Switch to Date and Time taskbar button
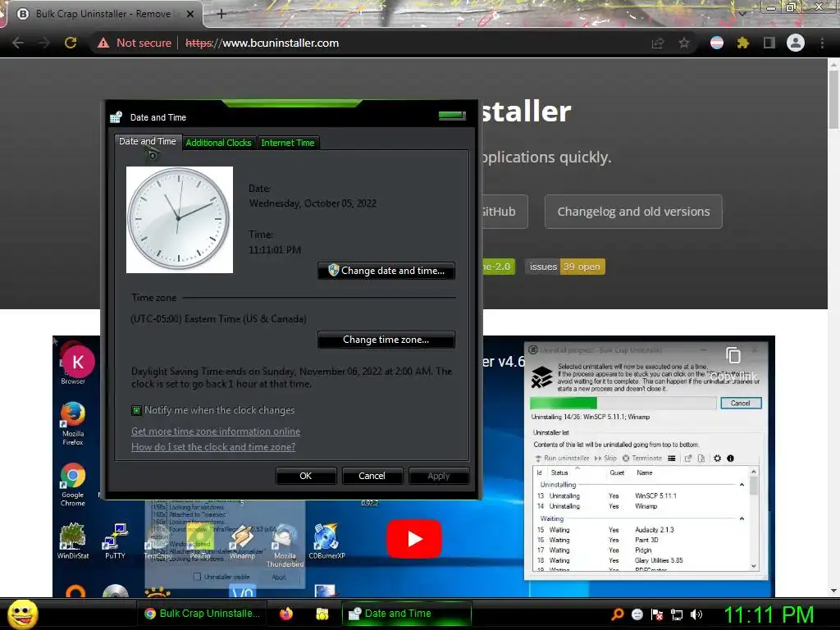Screen dimensions: 840x630 pyautogui.click(x=407, y=614)
